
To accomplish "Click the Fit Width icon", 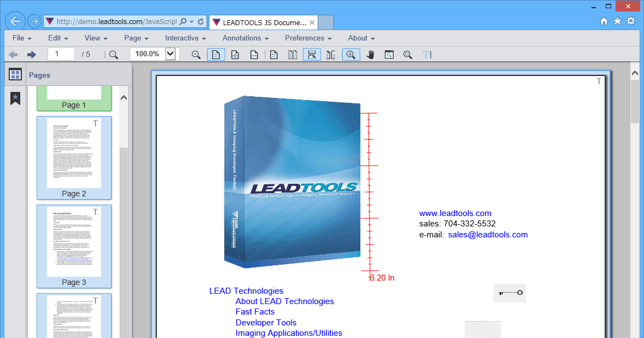I will [254, 54].
